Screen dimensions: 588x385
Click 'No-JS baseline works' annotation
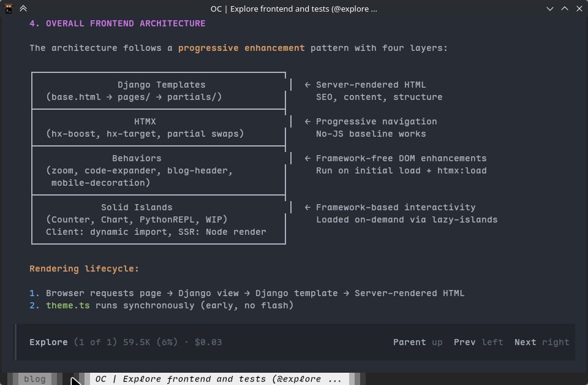point(371,134)
